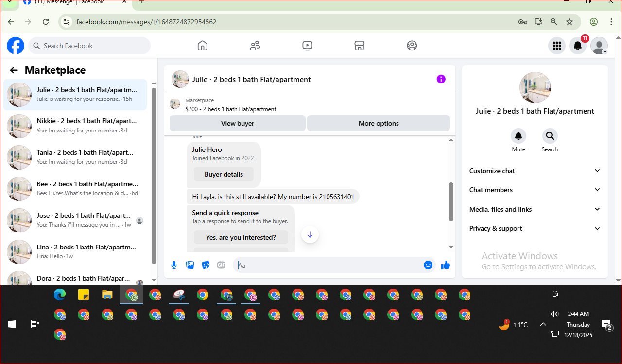Open the Facebook menu grid icon
Image resolution: width=622 pixels, height=364 pixels.
557,46
